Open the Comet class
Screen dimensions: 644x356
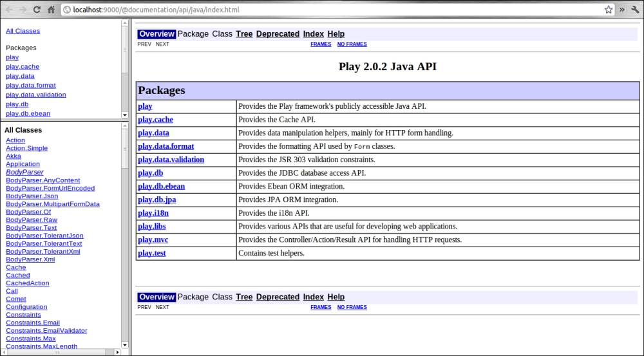[x=16, y=299]
